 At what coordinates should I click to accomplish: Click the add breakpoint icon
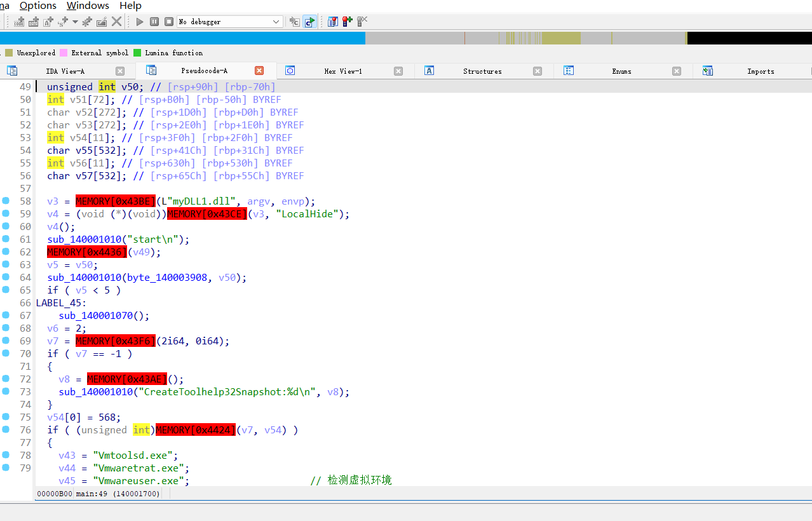coord(347,22)
